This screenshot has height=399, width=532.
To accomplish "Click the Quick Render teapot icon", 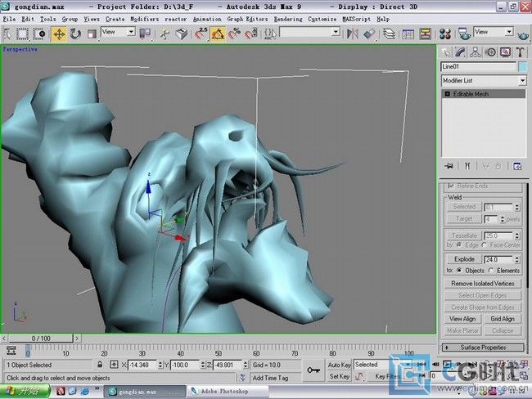I will click(523, 34).
